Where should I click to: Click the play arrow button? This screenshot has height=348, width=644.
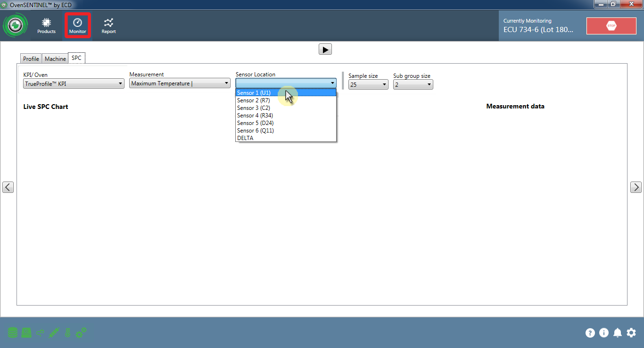pyautogui.click(x=325, y=49)
